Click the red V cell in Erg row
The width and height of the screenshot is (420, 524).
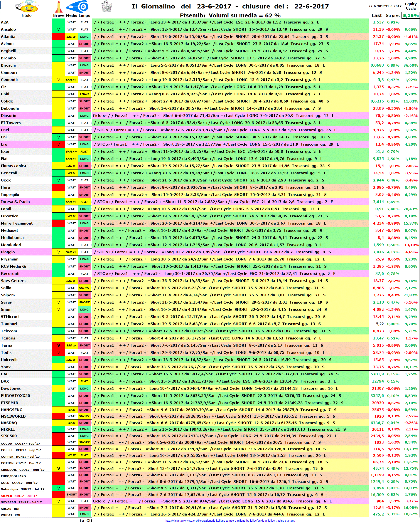59,144
